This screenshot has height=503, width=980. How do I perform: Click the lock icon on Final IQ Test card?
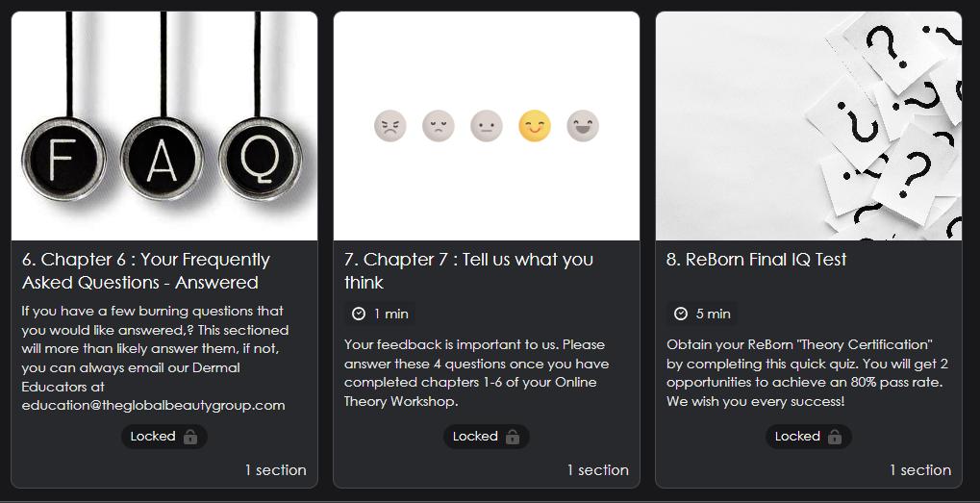pos(835,437)
